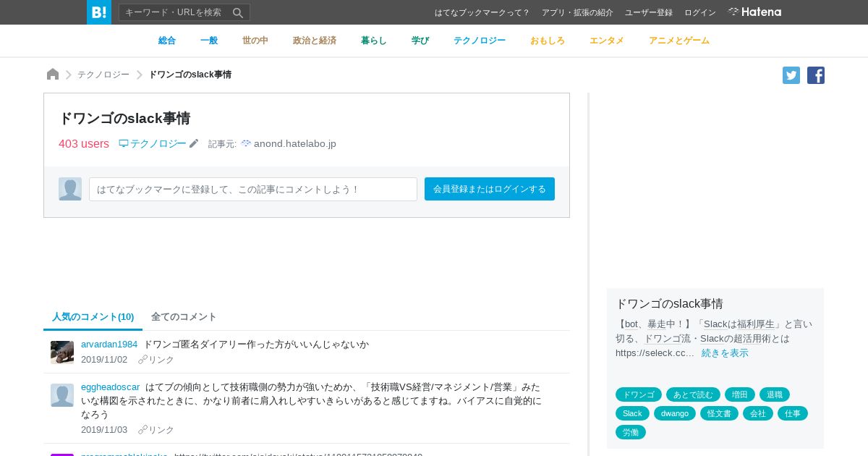Select the 怪文書 tag
Screen dimensions: 868x456
pyautogui.click(x=719, y=413)
